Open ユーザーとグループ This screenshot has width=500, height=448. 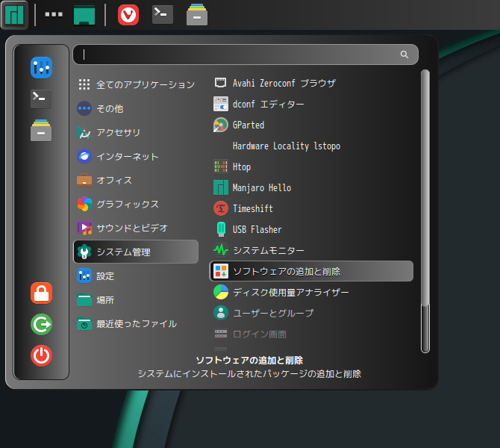311,313
